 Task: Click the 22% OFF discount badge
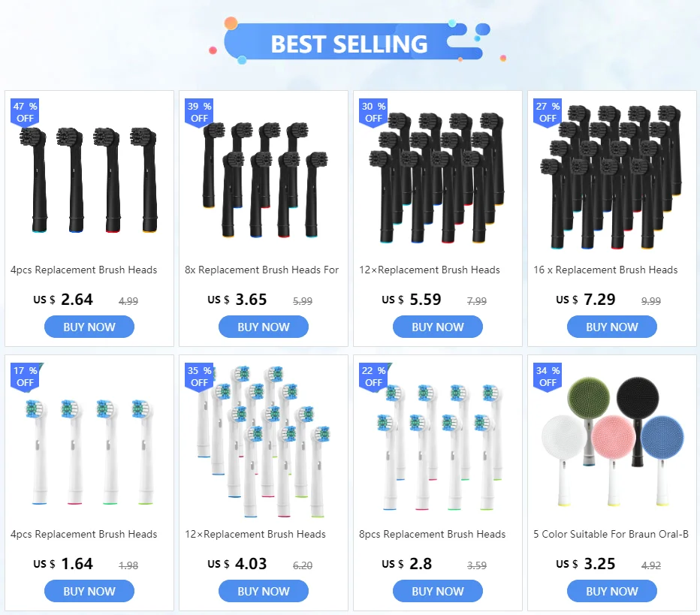coord(373,377)
